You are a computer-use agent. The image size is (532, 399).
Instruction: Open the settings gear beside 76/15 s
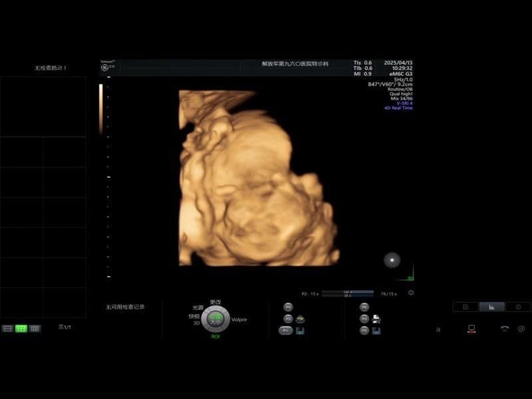point(410,293)
